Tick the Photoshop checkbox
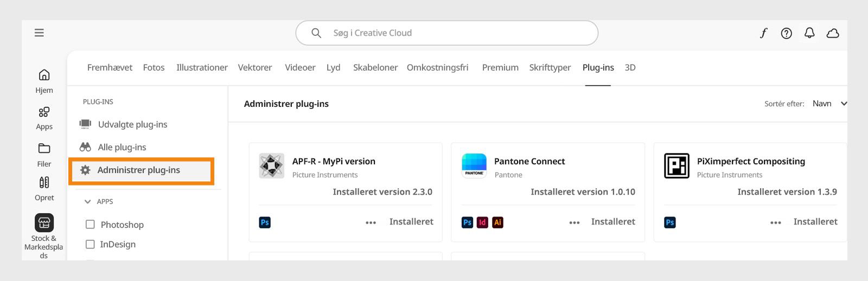The height and width of the screenshot is (281, 868). click(x=90, y=224)
